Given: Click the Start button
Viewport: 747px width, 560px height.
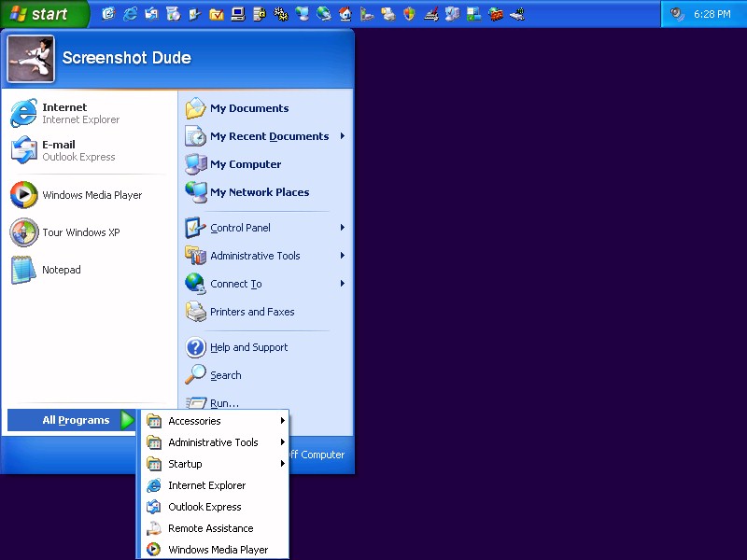Looking at the screenshot, I should tap(44, 14).
